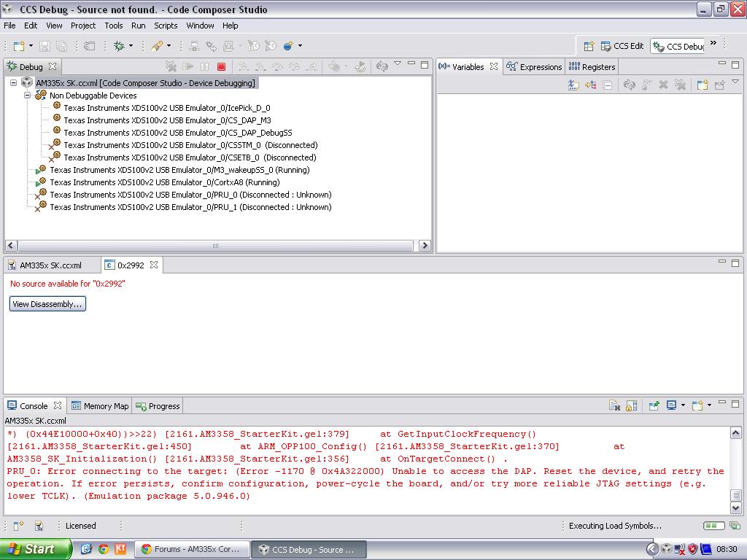Close the 0x2992 editor tab
Screen dimensions: 747x560
(154, 265)
